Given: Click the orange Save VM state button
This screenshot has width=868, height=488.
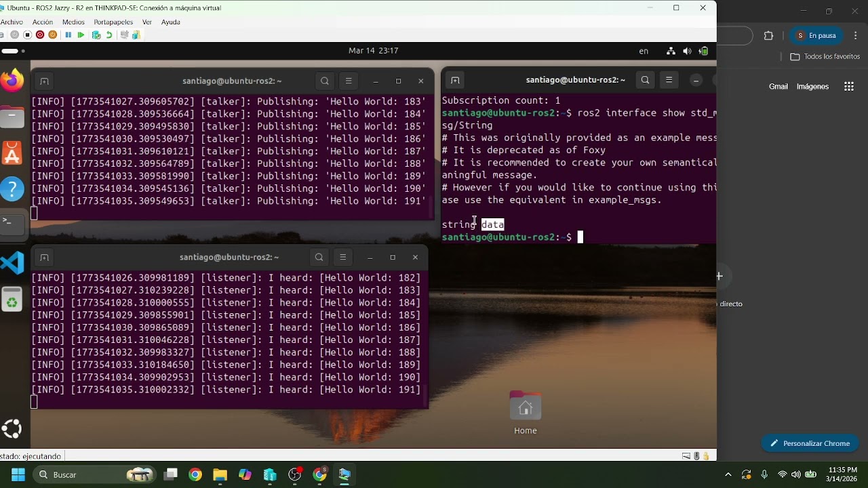Looking at the screenshot, I should pyautogui.click(x=52, y=35).
